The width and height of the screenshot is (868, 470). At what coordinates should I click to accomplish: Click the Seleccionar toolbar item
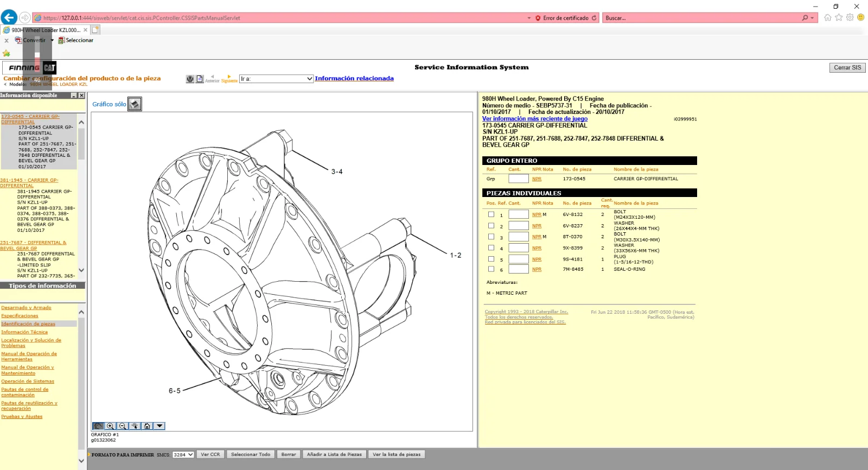[x=75, y=40]
